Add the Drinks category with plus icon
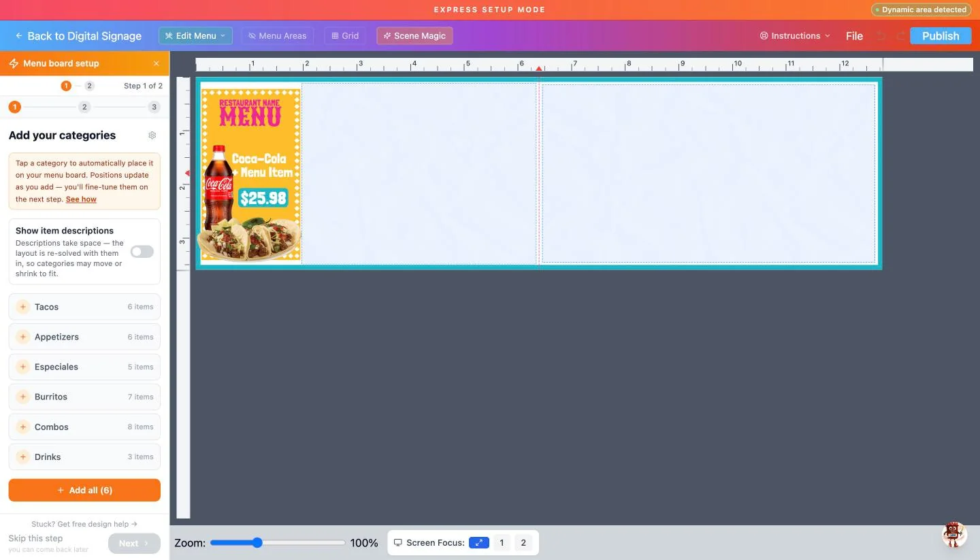The height and width of the screenshot is (560, 980). (22, 457)
